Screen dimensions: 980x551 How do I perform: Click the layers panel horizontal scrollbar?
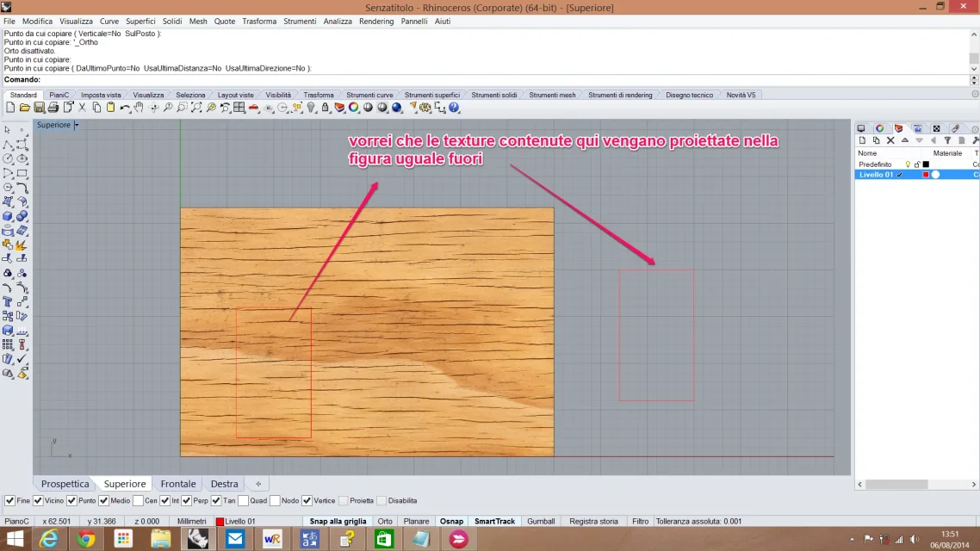pos(896,484)
